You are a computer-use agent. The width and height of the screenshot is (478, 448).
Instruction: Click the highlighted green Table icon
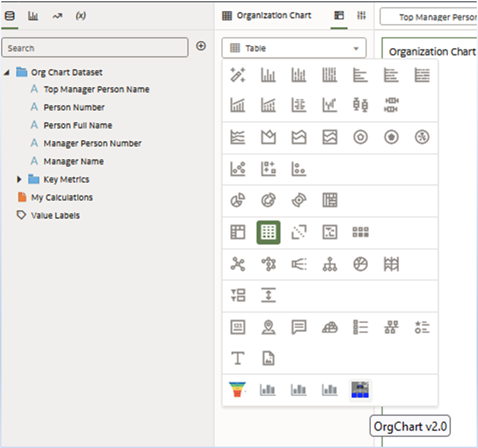pos(268,233)
